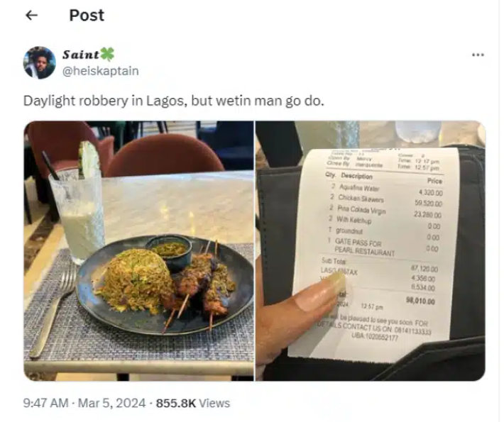Open the receipt photo on right
Image resolution: width=504 pixels, height=422 pixels.
[371, 251]
